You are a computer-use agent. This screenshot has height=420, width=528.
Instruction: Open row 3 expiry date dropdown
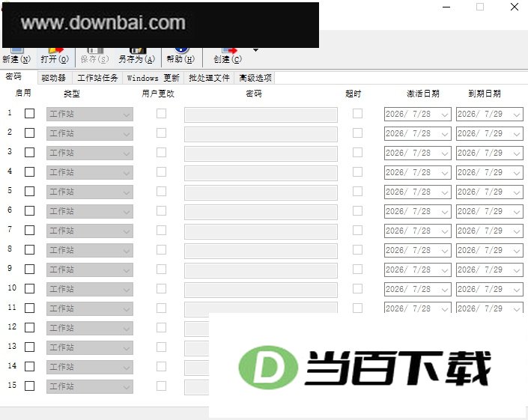point(517,153)
